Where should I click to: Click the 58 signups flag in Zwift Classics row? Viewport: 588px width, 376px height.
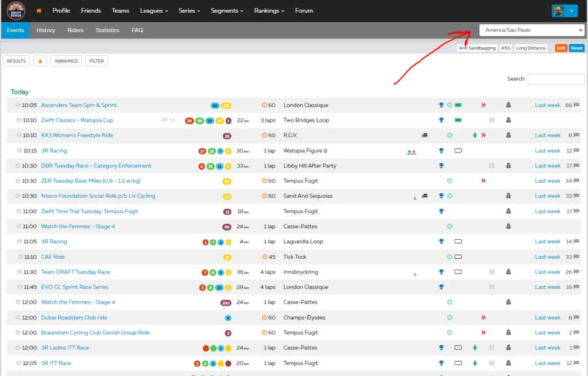[168, 120]
